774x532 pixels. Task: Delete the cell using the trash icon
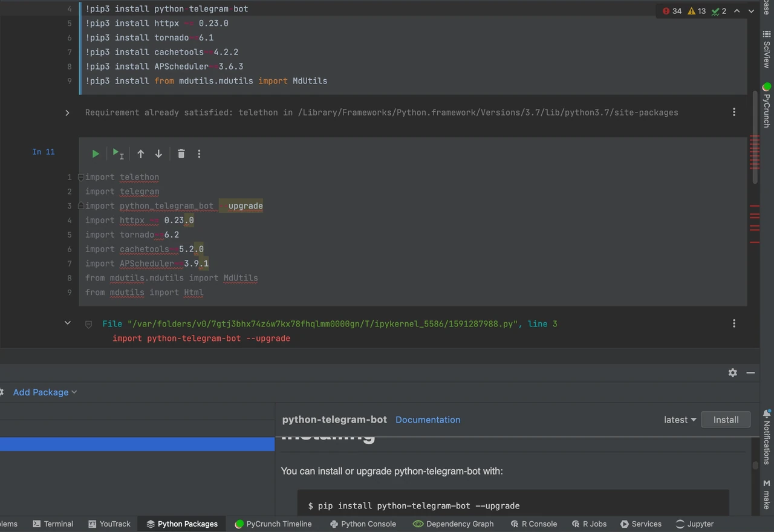coord(181,154)
